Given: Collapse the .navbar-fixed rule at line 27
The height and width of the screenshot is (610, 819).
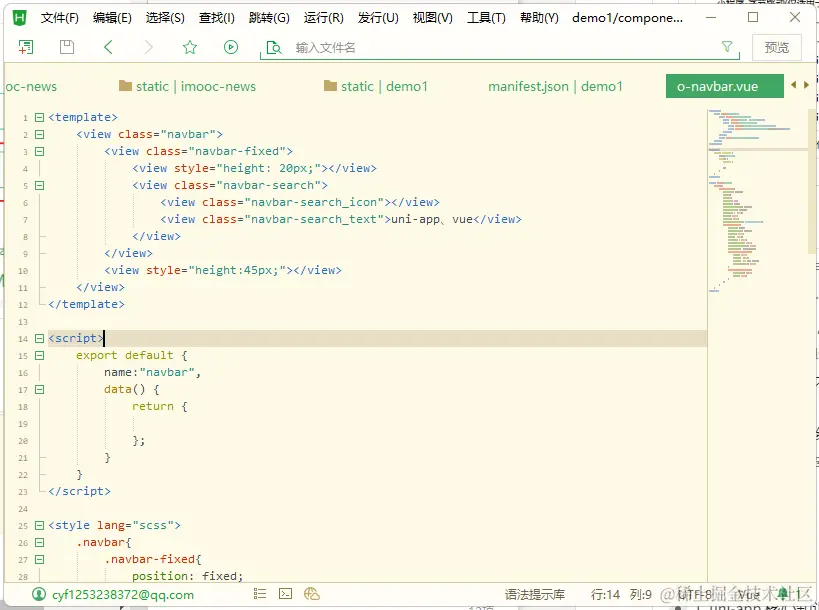Looking at the screenshot, I should coord(39,559).
